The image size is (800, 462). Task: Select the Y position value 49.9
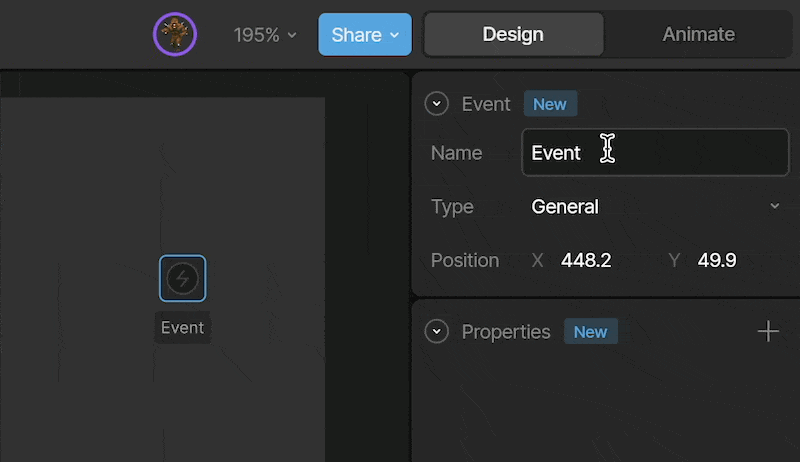tap(717, 261)
